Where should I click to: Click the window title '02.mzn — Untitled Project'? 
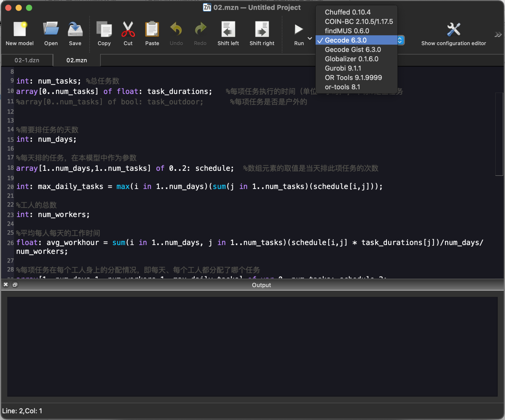pos(257,7)
